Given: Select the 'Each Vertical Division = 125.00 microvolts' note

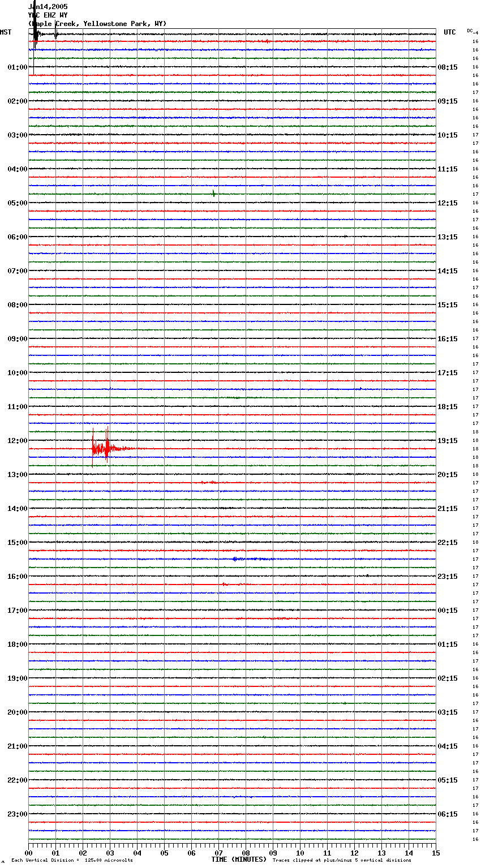Looking at the screenshot, I should [x=72, y=861].
